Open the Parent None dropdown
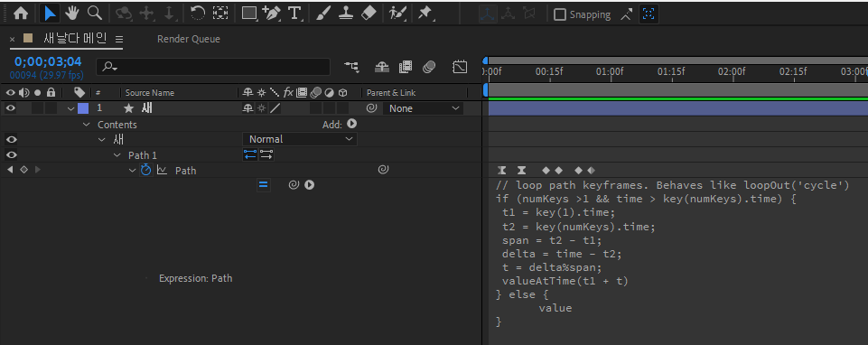The image size is (868, 345). [423, 108]
